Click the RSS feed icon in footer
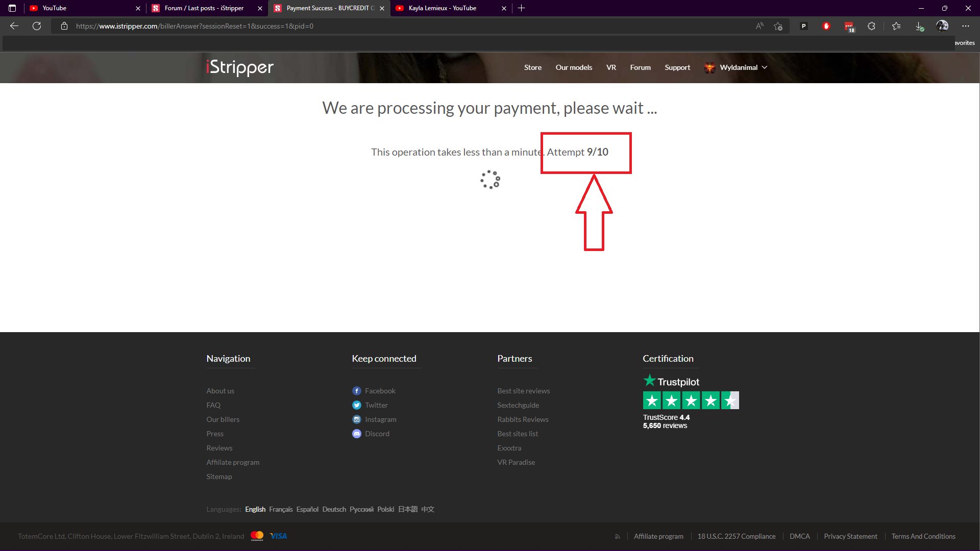 (617, 536)
